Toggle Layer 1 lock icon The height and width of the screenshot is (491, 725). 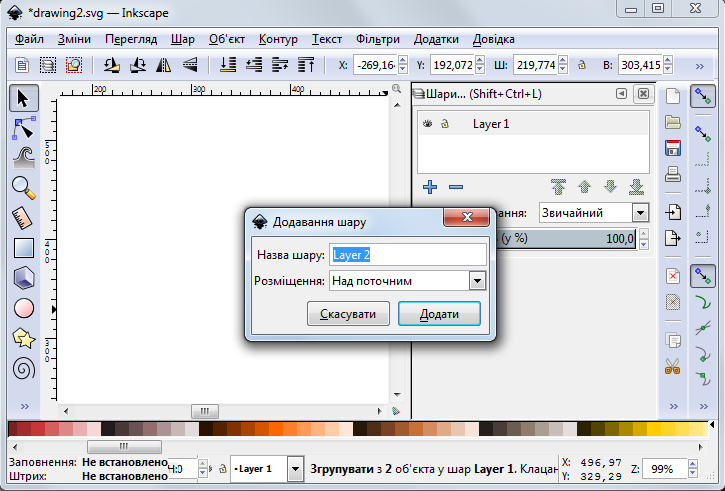coord(445,124)
